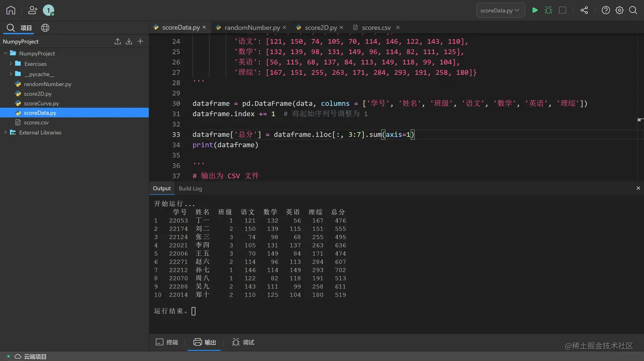Close the scoreData.py editor tab
Screen dimensions: 644x361
coord(204,27)
